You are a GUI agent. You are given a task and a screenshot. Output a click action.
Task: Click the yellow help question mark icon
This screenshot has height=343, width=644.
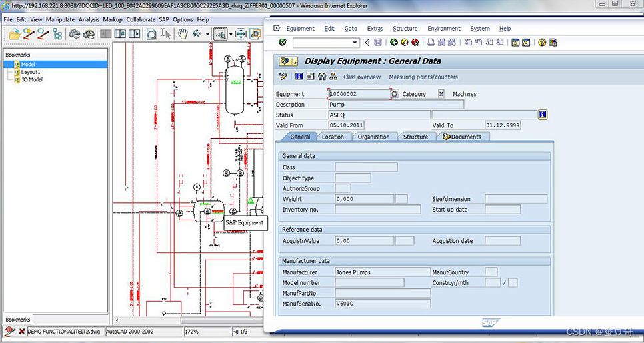[x=542, y=42]
